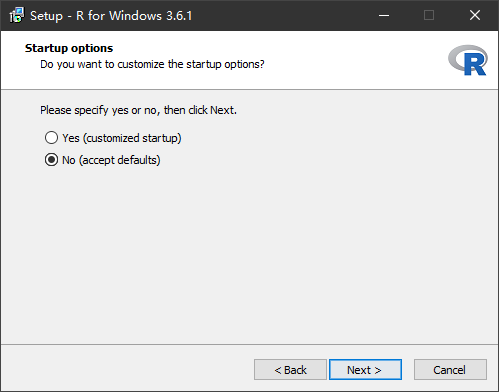Choose the 'No (accept defaults)' label
This screenshot has height=392, width=499.
(x=111, y=160)
